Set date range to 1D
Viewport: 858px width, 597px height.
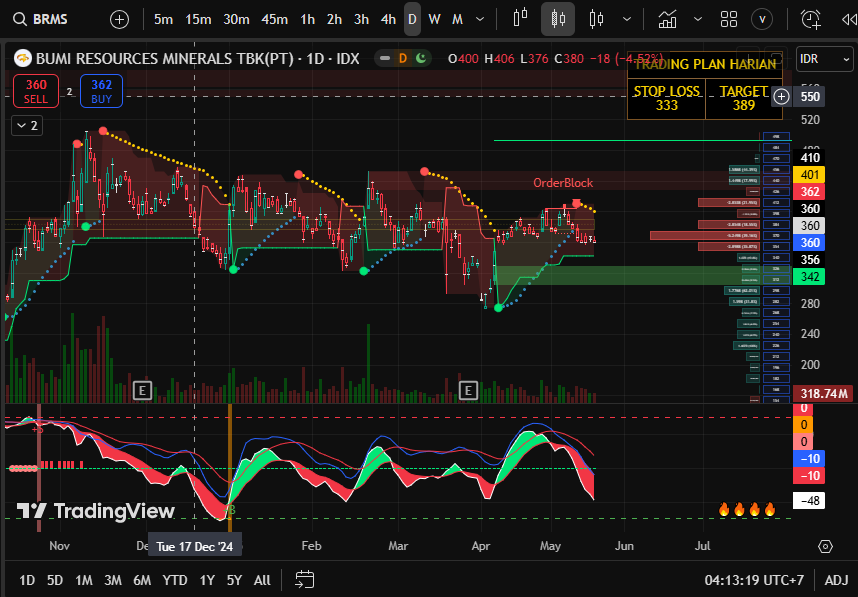[27, 580]
